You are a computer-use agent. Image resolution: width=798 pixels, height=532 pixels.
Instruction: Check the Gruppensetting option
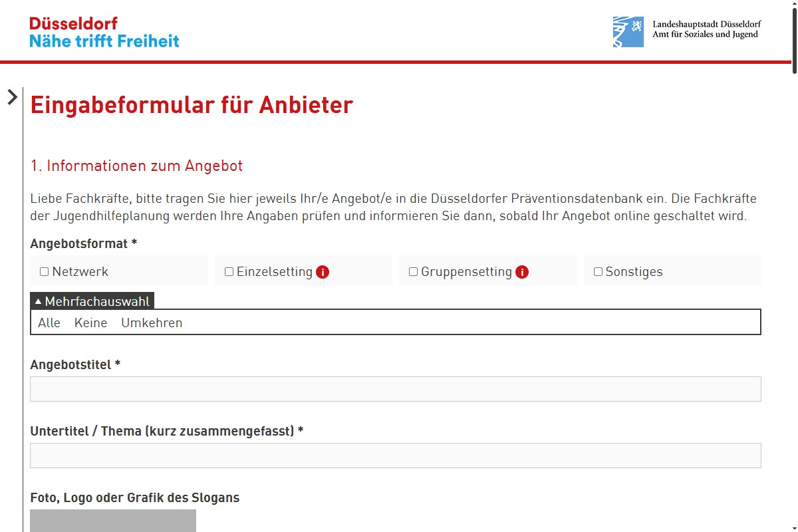pyautogui.click(x=414, y=272)
